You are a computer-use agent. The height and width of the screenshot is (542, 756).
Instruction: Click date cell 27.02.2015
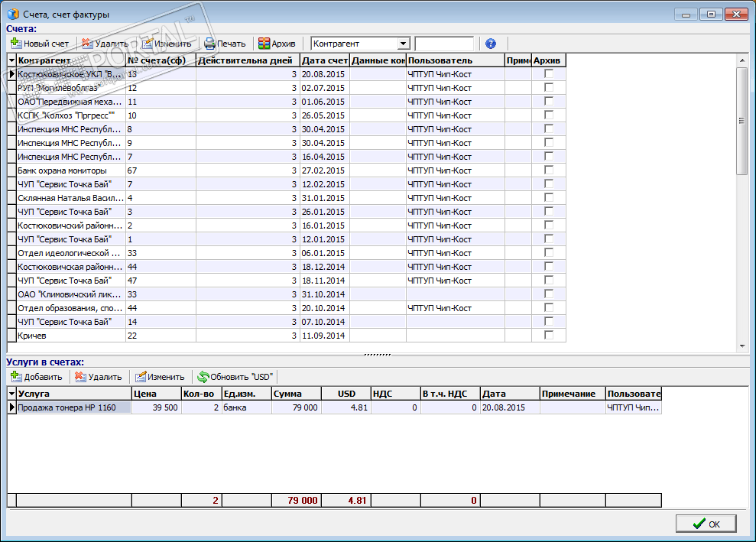[x=324, y=170]
